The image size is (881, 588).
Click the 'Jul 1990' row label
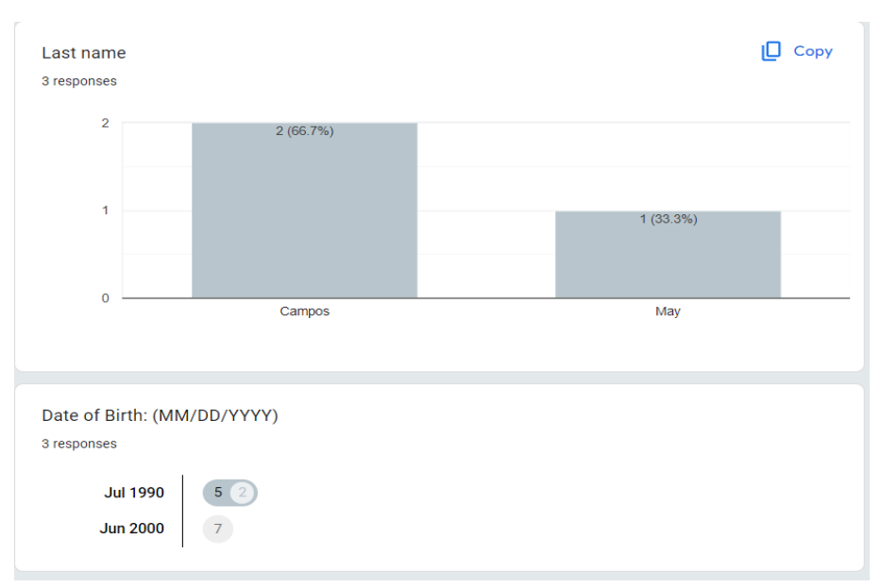pyautogui.click(x=134, y=493)
